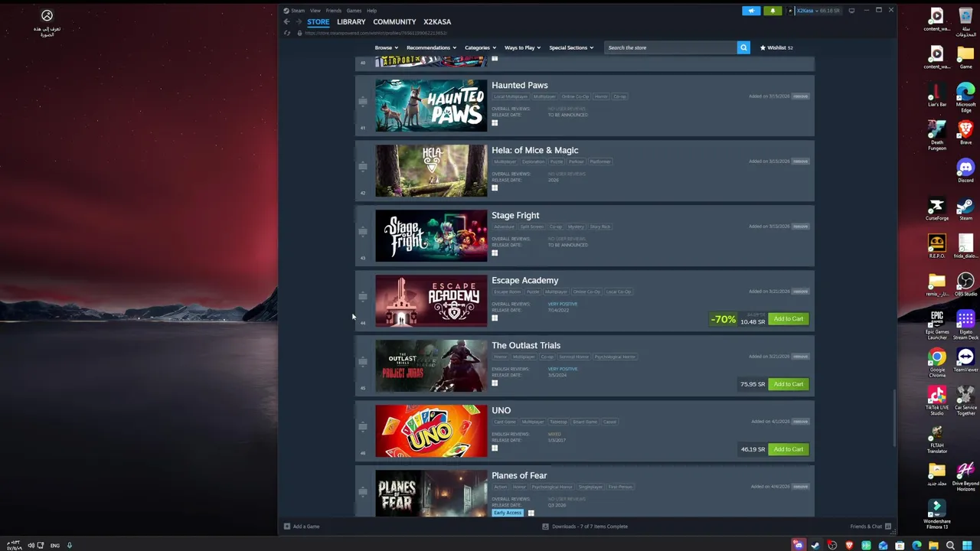Click the taskbar Search magnifier
Image resolution: width=980 pixels, height=551 pixels.
click(950, 545)
